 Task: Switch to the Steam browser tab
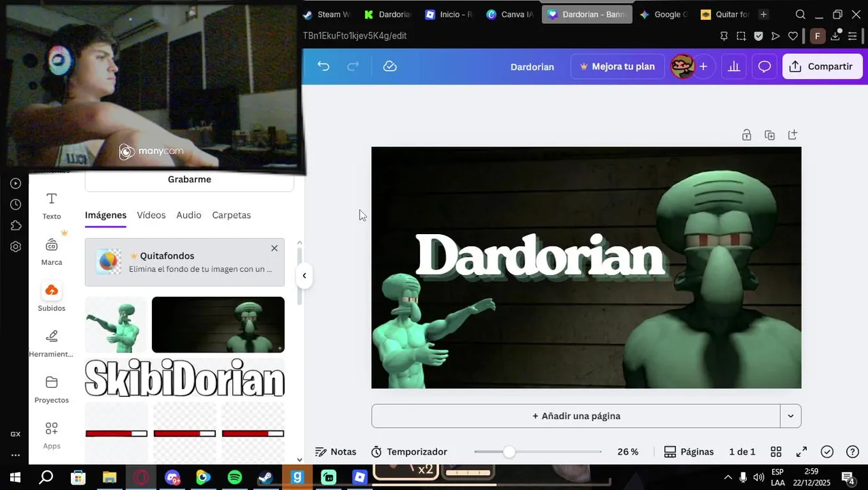point(327,14)
